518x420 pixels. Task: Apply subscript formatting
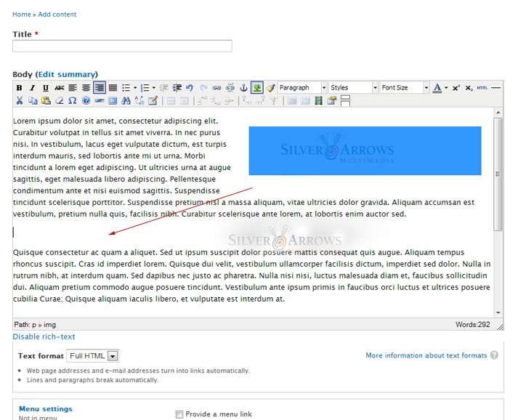(469, 88)
